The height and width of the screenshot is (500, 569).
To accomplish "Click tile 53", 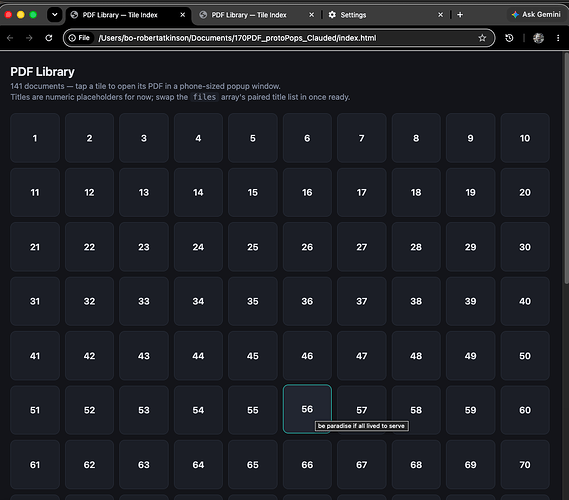I will tap(144, 410).
